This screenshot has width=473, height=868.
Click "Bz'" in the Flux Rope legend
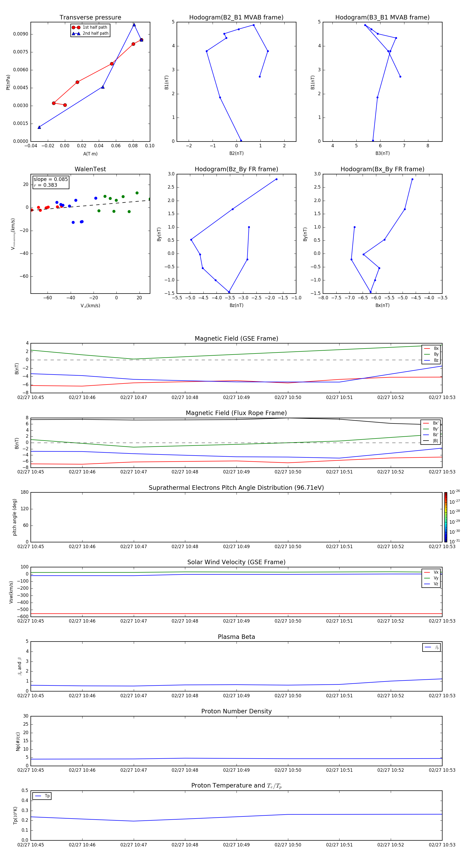[436, 435]
